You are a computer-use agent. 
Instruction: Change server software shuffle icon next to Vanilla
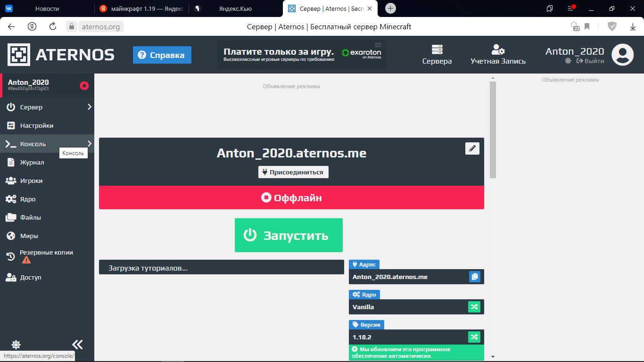tap(474, 307)
